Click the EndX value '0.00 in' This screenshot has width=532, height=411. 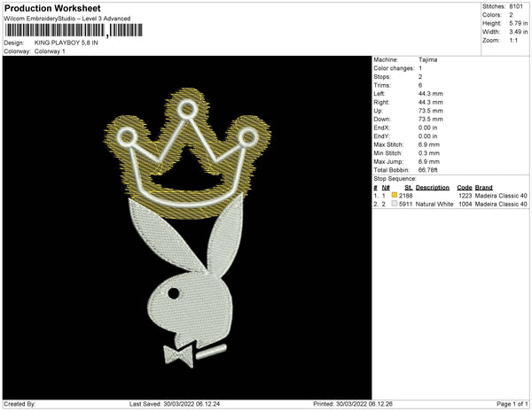pos(428,128)
